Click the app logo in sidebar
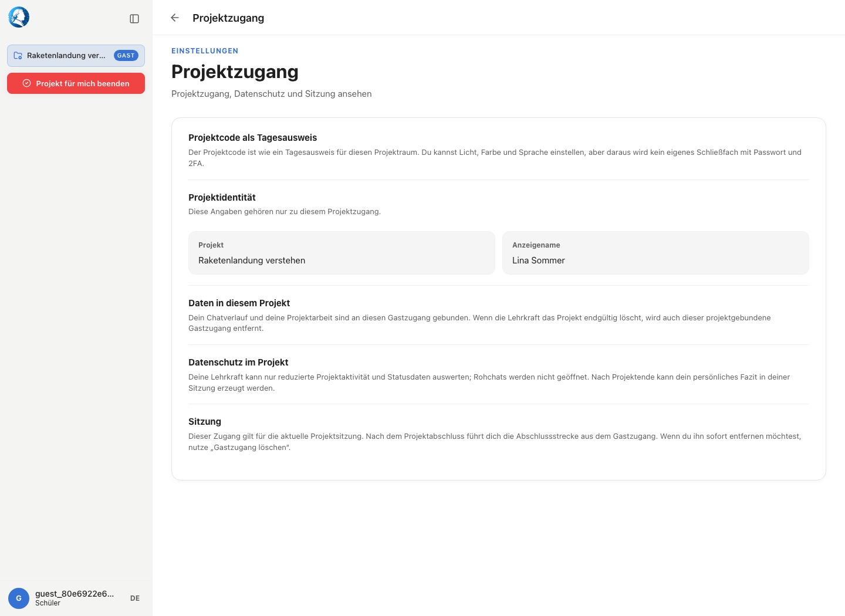Screen dimensions: 845x616 19,18
